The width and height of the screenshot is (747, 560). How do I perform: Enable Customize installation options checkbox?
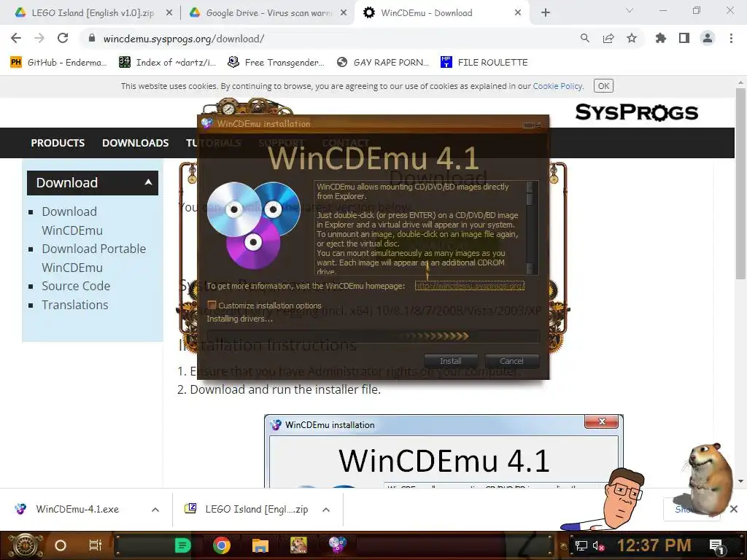point(212,305)
